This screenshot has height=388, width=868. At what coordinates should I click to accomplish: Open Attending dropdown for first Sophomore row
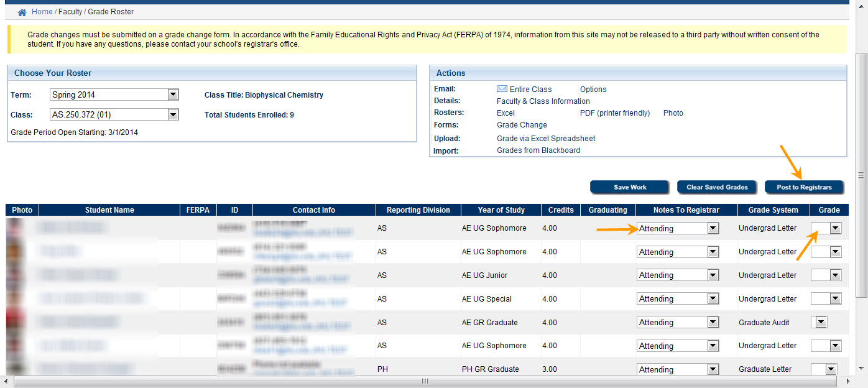click(678, 228)
